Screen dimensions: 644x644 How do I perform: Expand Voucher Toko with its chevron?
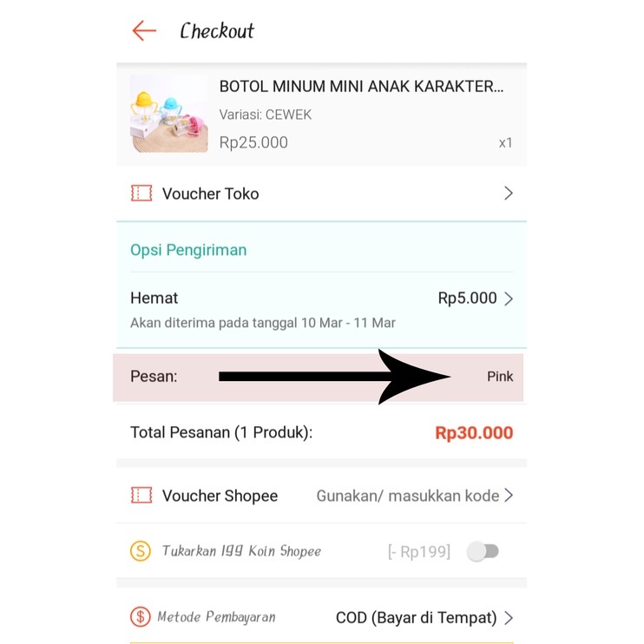tap(509, 193)
